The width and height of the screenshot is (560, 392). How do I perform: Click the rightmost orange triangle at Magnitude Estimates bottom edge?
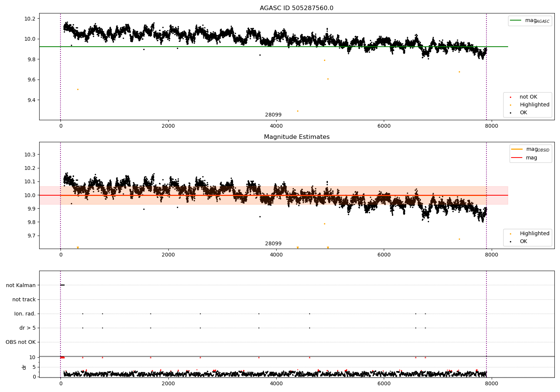click(328, 248)
